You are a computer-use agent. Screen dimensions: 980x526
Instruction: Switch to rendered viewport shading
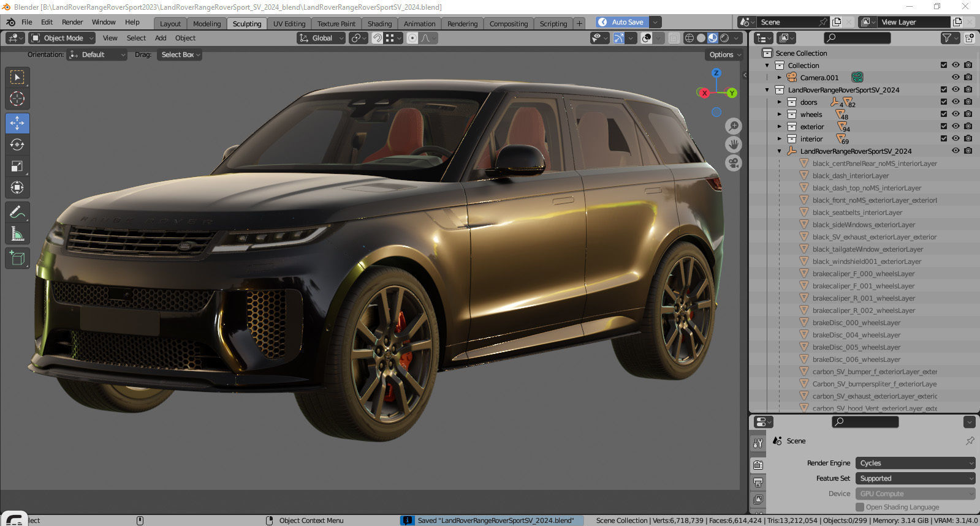[x=724, y=38]
